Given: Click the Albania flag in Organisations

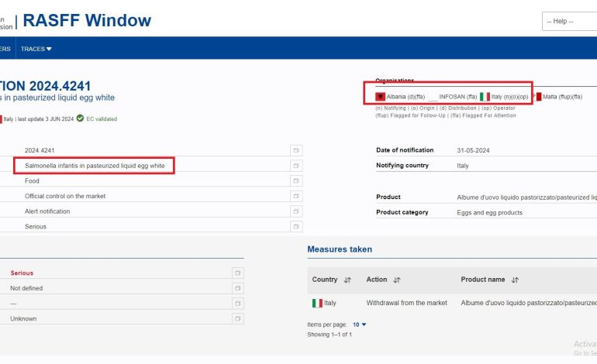Looking at the screenshot, I should (x=381, y=96).
